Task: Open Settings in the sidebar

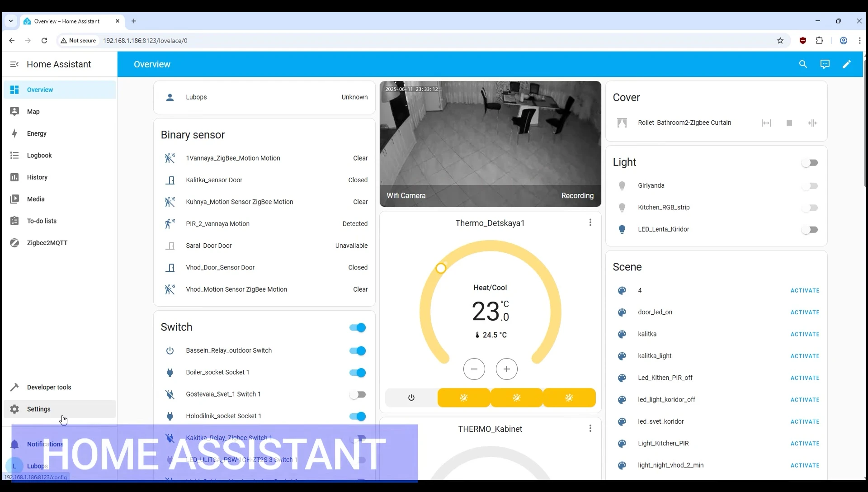Action: (60, 409)
